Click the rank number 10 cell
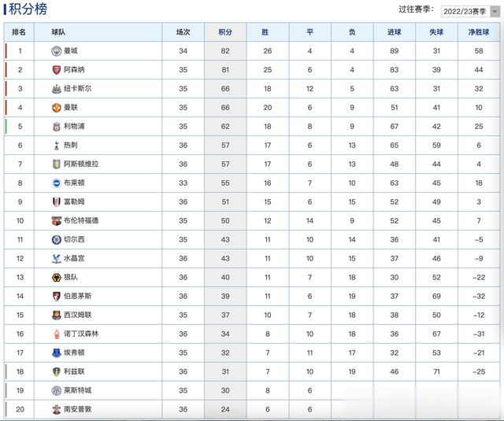 click(x=20, y=221)
